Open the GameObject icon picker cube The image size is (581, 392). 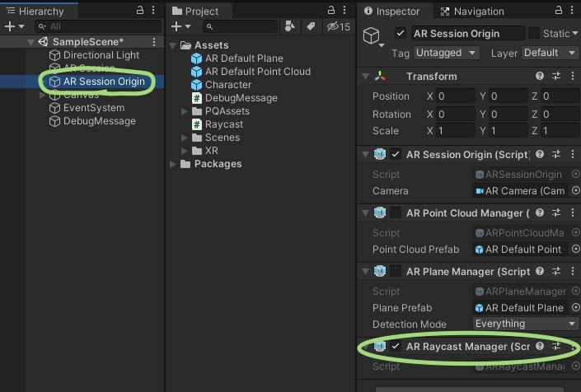[372, 36]
